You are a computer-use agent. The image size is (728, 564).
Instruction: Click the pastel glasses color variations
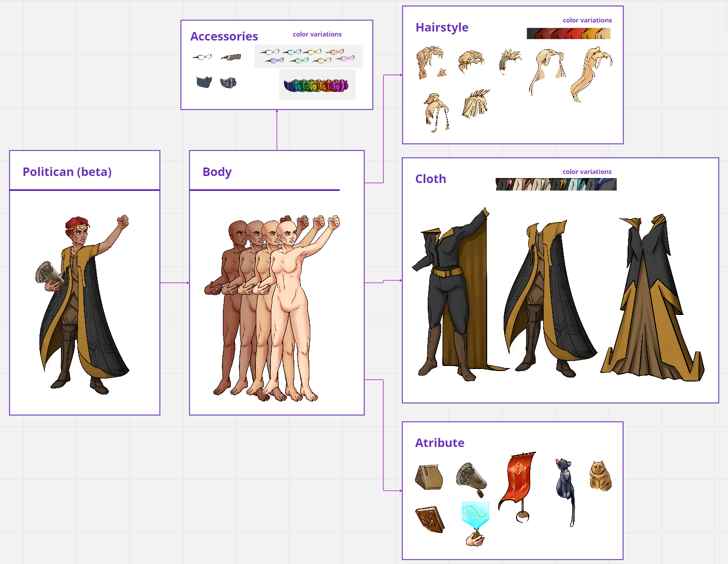tap(308, 56)
